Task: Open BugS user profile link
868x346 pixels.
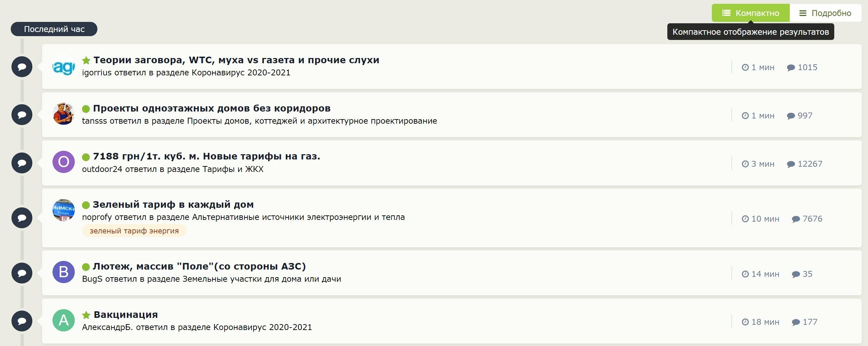Action: click(92, 279)
